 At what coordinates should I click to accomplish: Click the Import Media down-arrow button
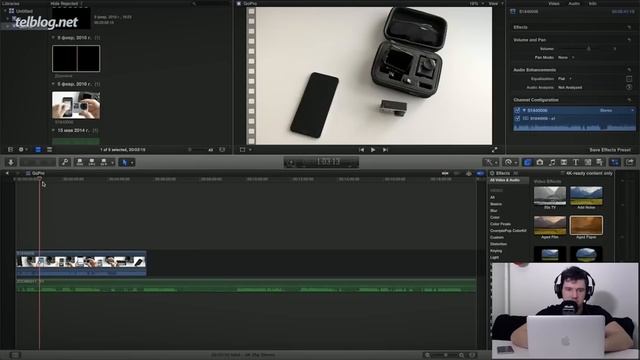11,162
